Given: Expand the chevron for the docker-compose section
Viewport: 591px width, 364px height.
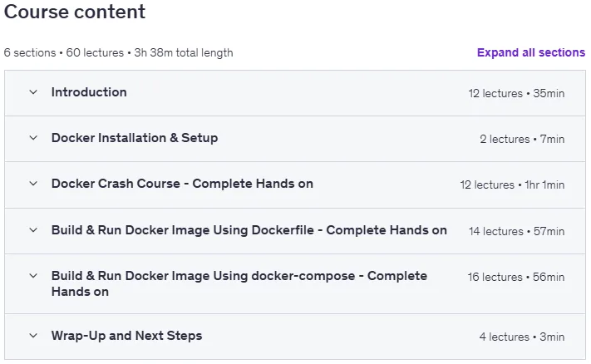Looking at the screenshot, I should tap(33, 276).
